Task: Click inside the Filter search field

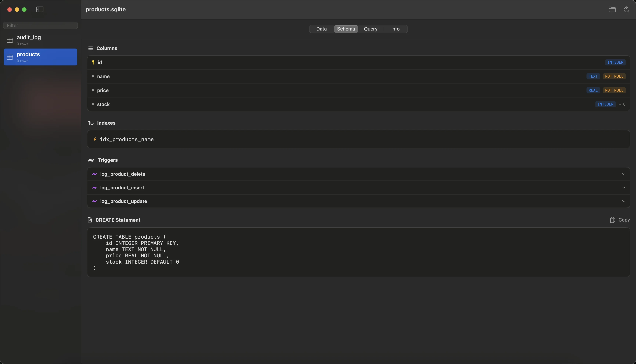Action: pyautogui.click(x=40, y=25)
